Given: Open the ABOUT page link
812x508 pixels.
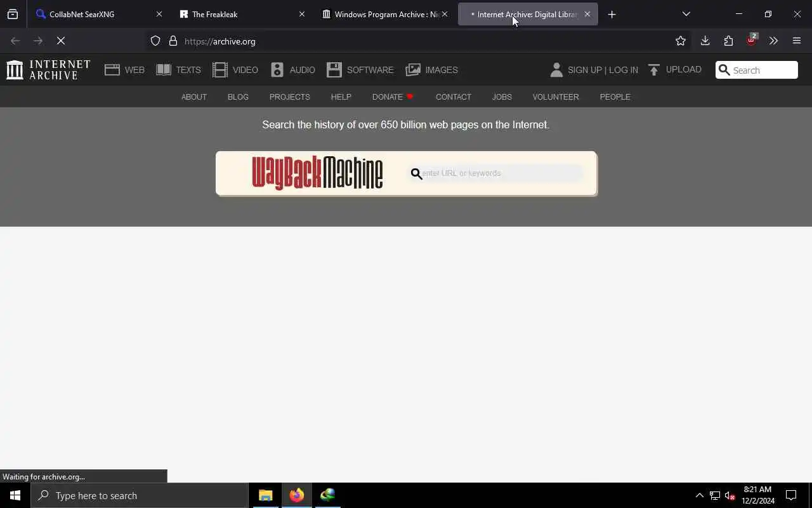Looking at the screenshot, I should point(194,97).
